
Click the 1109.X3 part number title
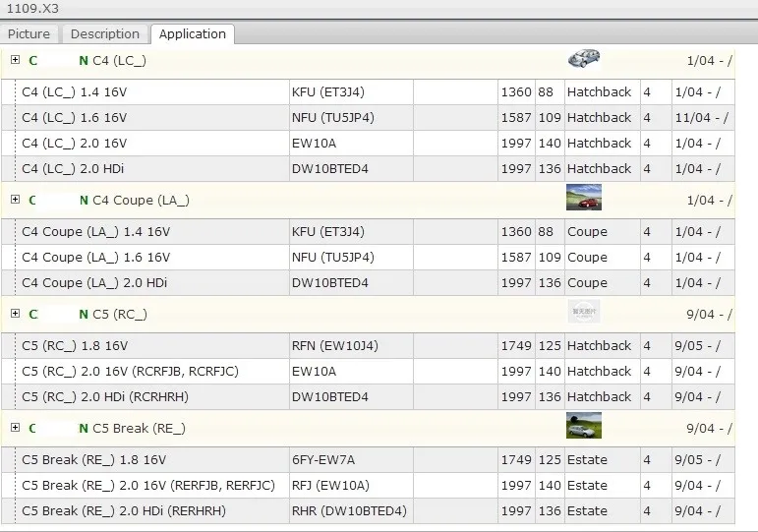(32, 9)
